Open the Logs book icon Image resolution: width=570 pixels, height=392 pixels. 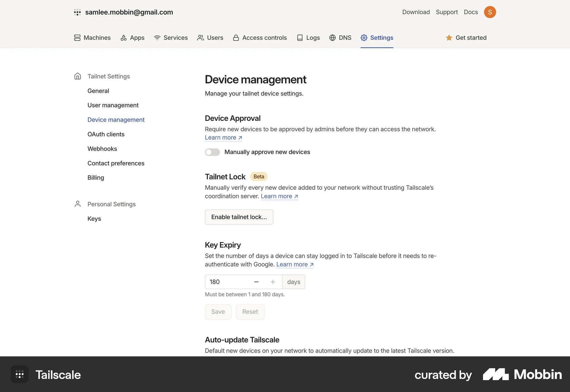(300, 38)
